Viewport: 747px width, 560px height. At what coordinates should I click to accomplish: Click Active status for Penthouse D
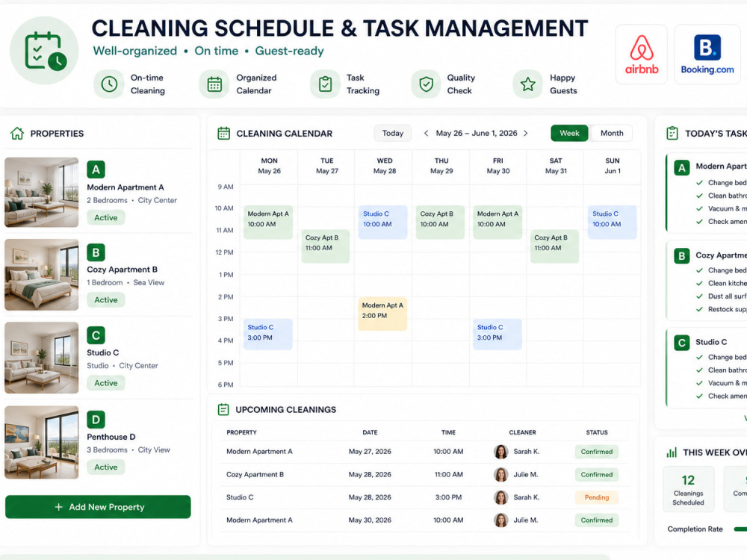(106, 467)
